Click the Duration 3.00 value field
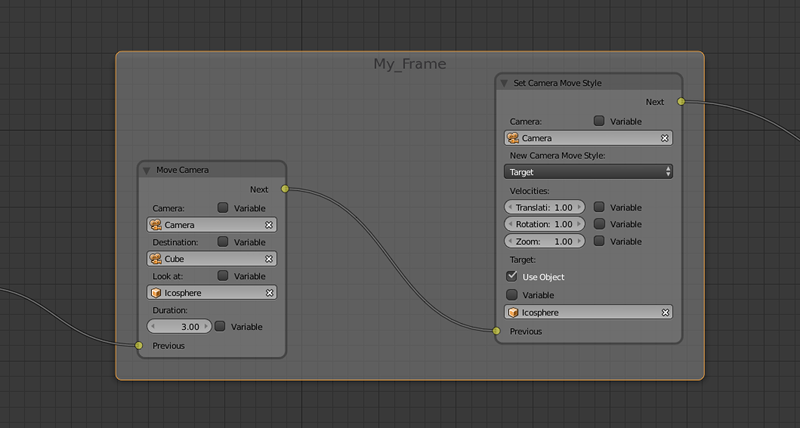 coord(180,327)
